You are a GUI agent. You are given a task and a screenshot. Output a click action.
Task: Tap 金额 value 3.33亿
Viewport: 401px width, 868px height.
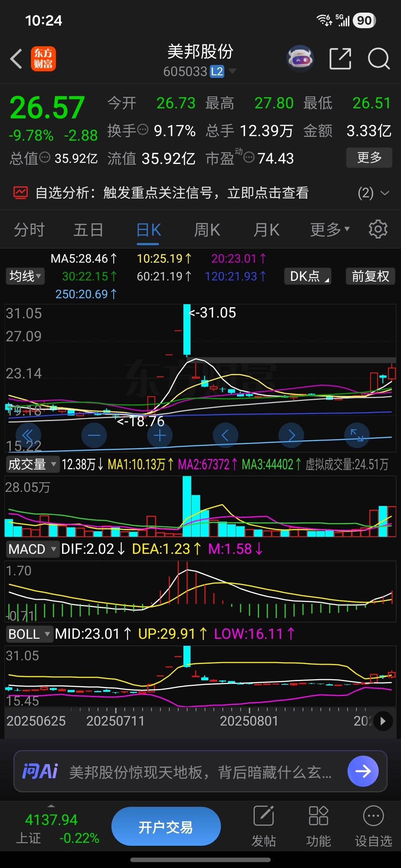click(369, 131)
